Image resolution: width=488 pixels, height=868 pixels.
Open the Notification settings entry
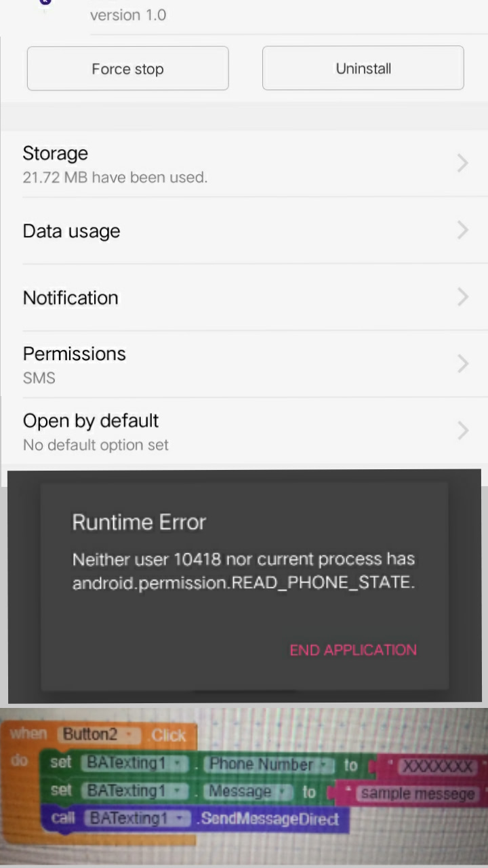click(244, 297)
